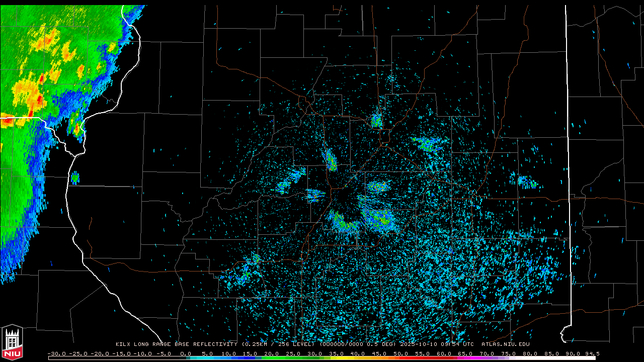This screenshot has width=644, height=362.
Task: Click the 2025-10-10 09:54 UTC timestamp
Action: pos(436,344)
